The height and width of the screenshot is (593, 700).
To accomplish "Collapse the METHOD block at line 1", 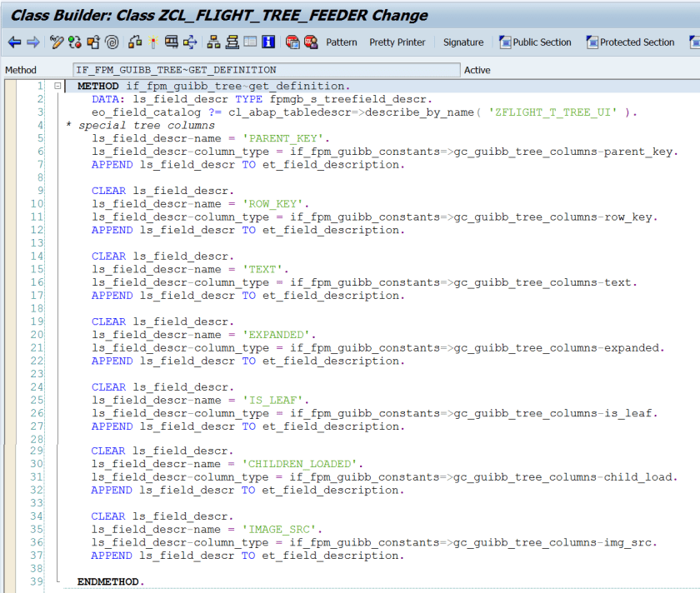I will [x=57, y=86].
